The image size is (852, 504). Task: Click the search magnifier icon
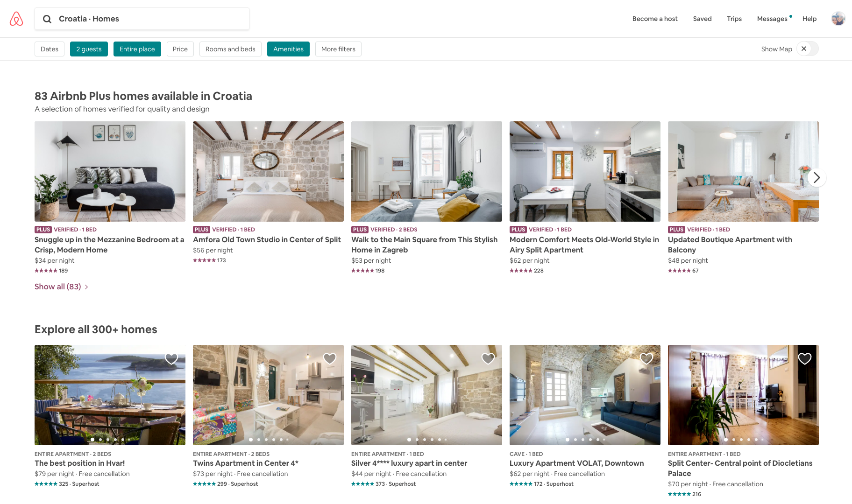click(x=47, y=19)
